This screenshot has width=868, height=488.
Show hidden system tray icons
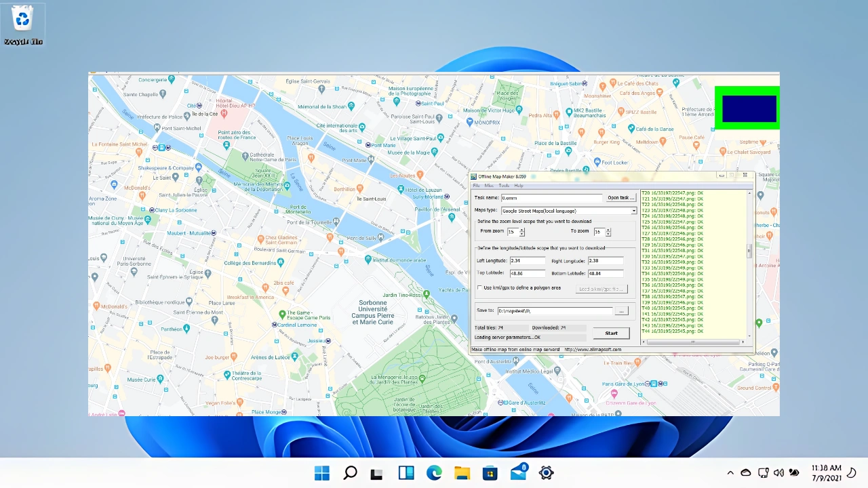730,473
